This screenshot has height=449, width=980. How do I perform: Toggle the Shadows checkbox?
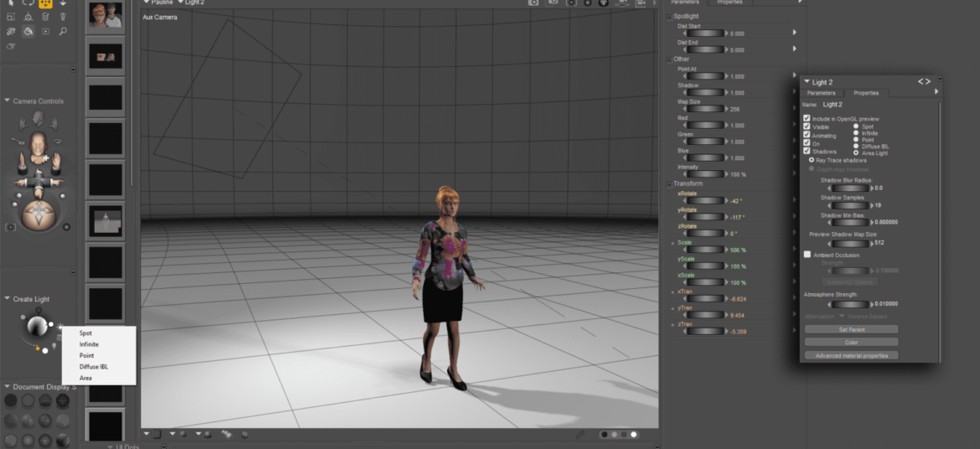pyautogui.click(x=807, y=151)
